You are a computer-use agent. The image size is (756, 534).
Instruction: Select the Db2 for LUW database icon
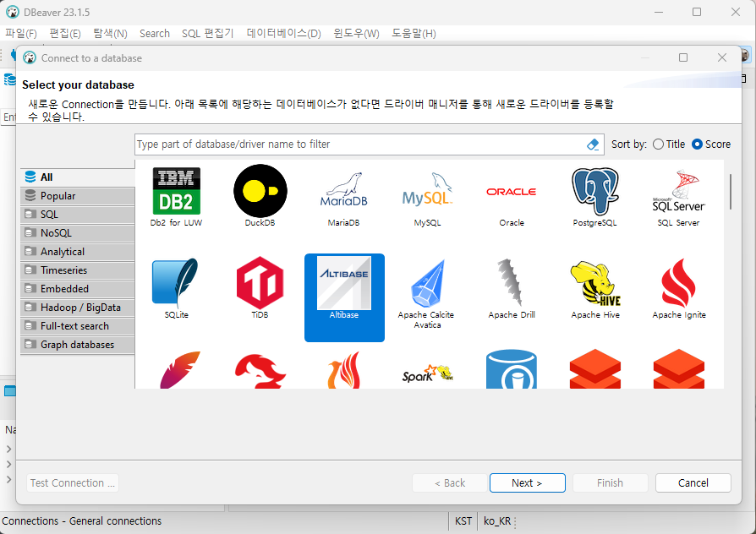(x=177, y=190)
